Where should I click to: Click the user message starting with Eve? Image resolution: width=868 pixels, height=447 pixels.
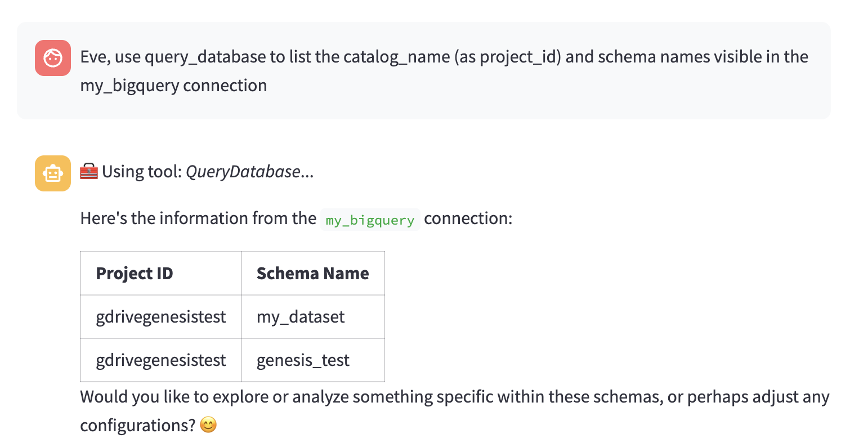point(444,57)
